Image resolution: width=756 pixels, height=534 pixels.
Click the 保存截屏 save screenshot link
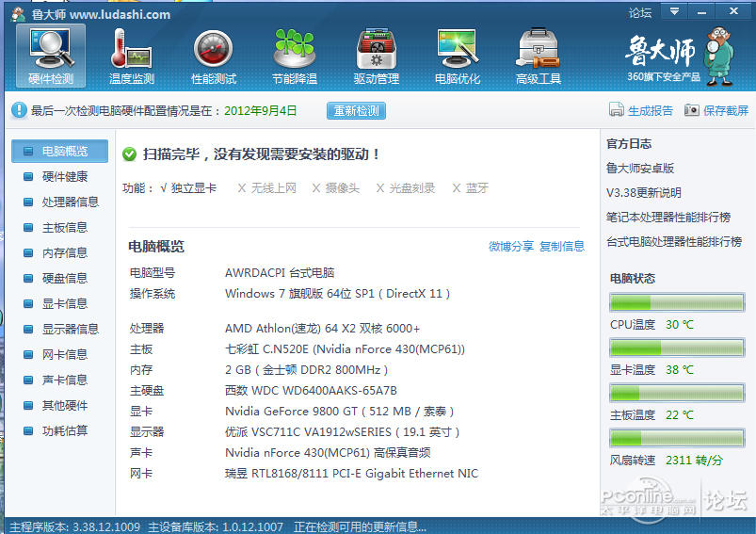coord(726,110)
